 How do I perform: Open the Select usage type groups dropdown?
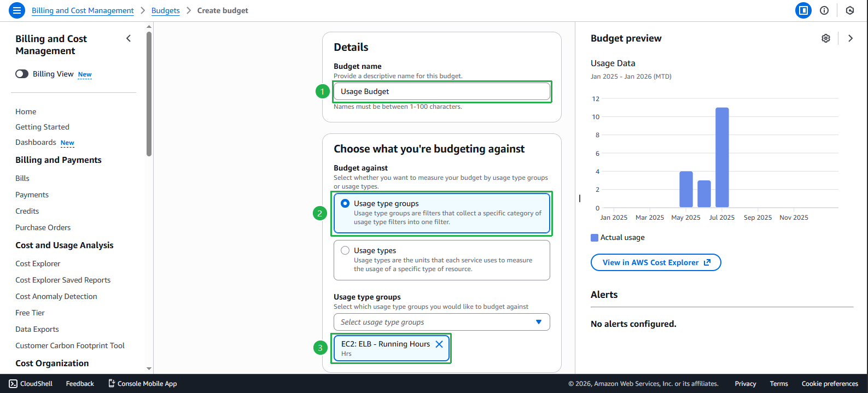point(442,322)
